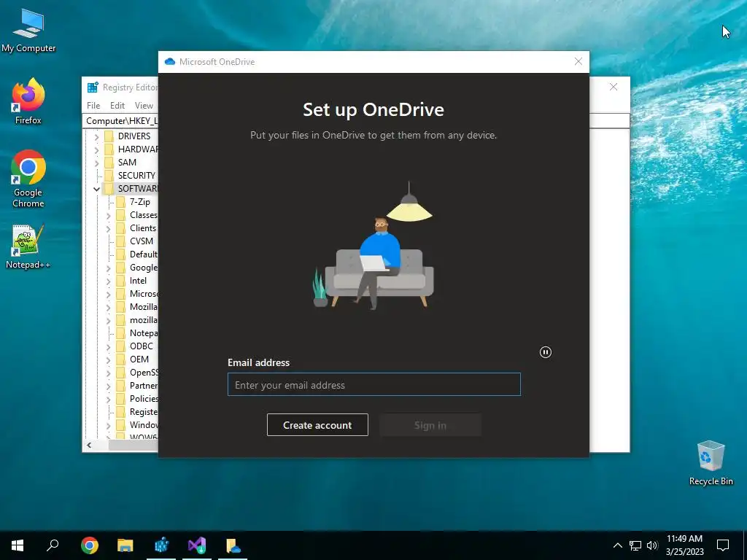Expand the HARDWARE registry key
The height and width of the screenshot is (560, 747).
coord(97,149)
